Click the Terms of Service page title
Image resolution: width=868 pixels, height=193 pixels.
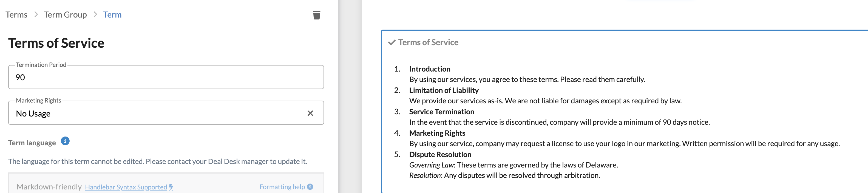coord(56,43)
